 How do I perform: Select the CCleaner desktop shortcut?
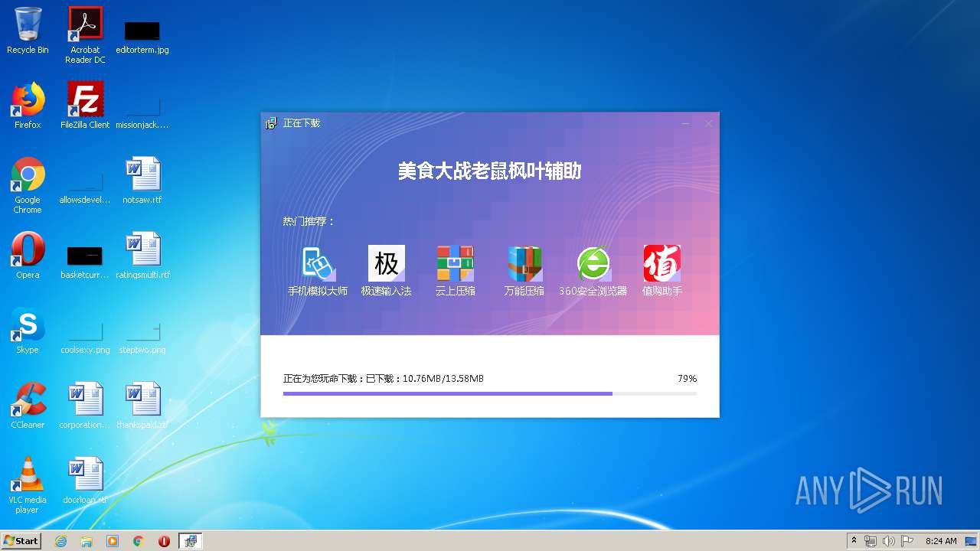coord(28,406)
